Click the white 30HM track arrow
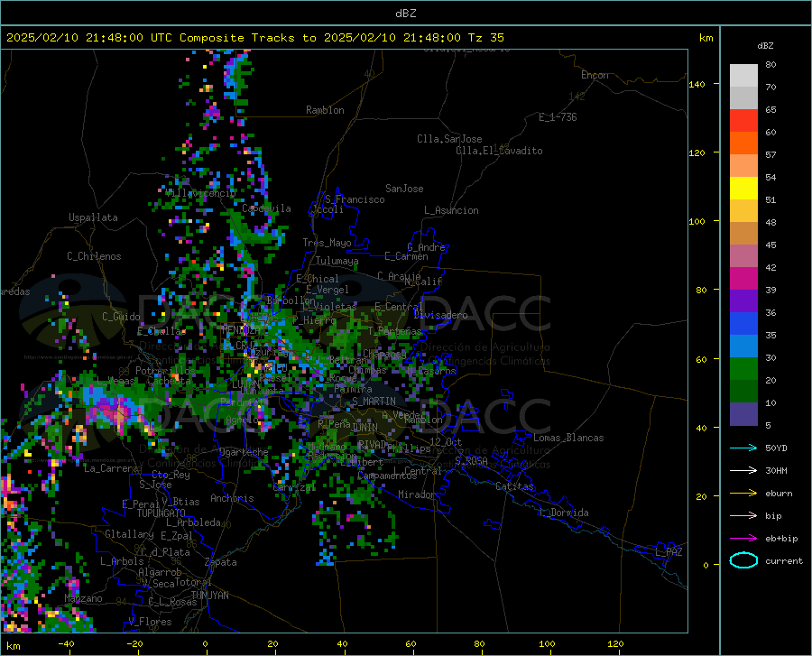The height and width of the screenshot is (656, 812). [743, 471]
